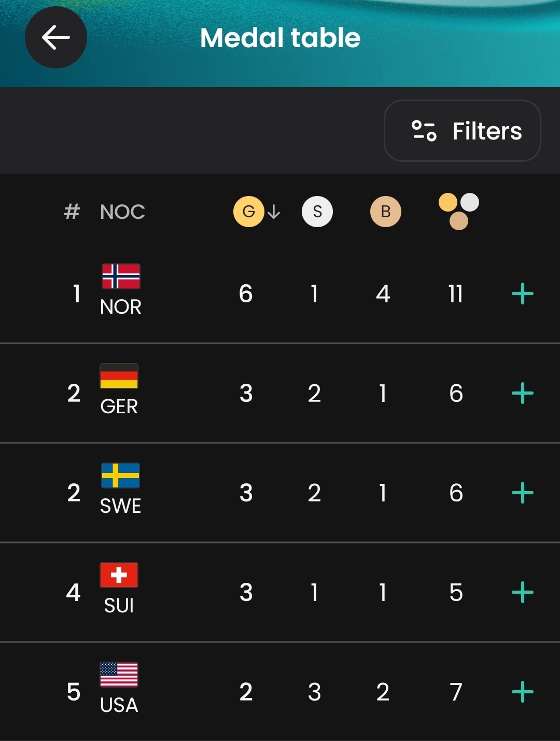Expand Norway's medal details
560x741 pixels.
pyautogui.click(x=522, y=294)
